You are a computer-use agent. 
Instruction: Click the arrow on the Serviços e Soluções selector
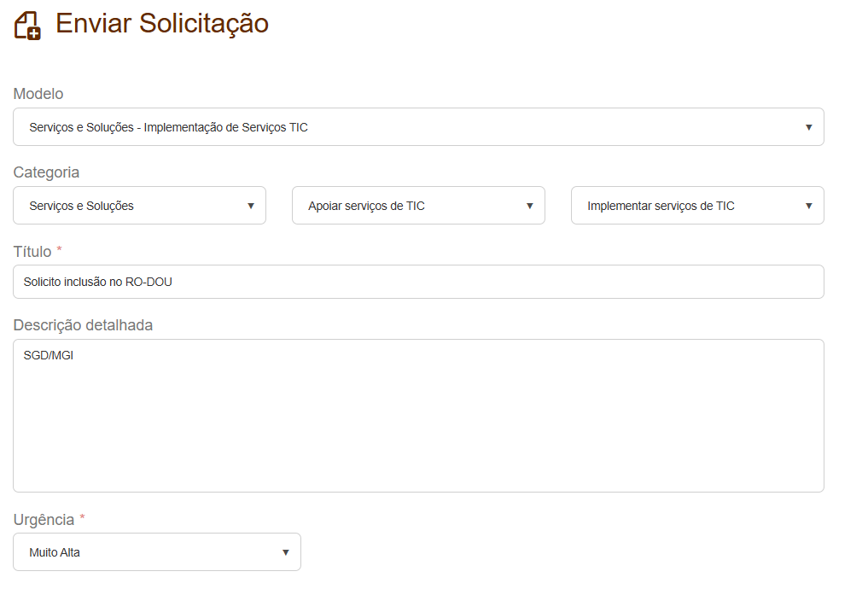pyautogui.click(x=251, y=205)
